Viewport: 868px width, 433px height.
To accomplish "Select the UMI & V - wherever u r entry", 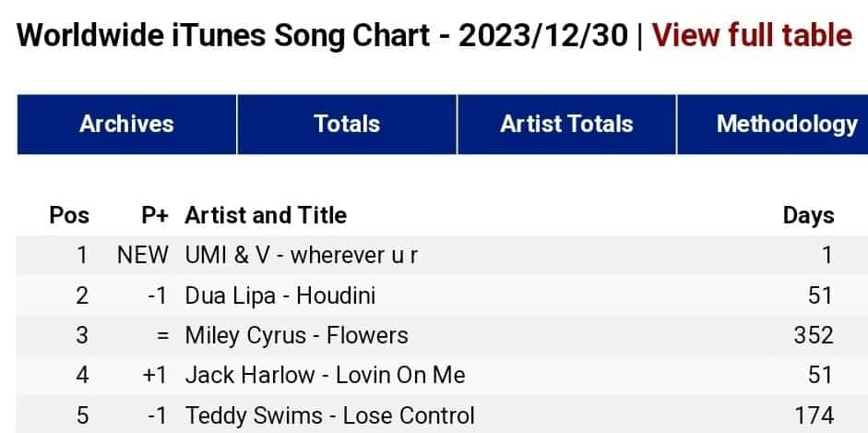I will click(x=302, y=255).
